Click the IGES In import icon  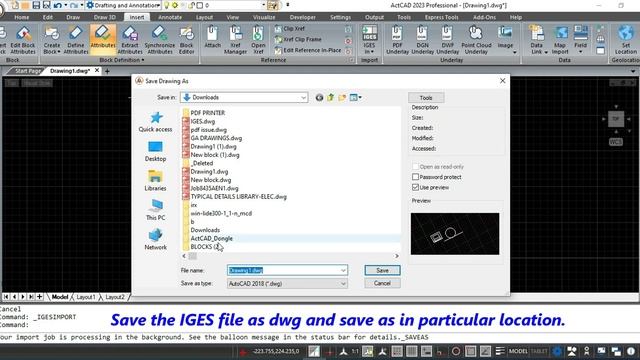click(x=369, y=40)
